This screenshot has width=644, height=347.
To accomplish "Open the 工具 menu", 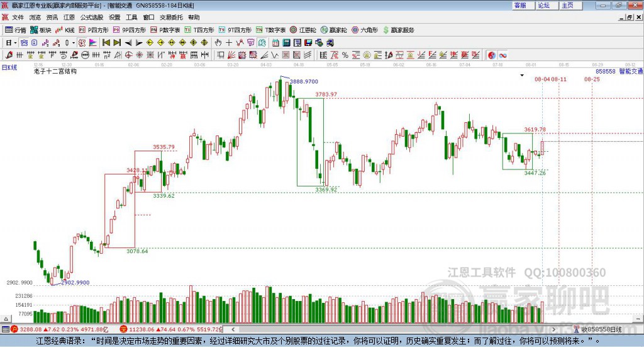I will 131,17.
